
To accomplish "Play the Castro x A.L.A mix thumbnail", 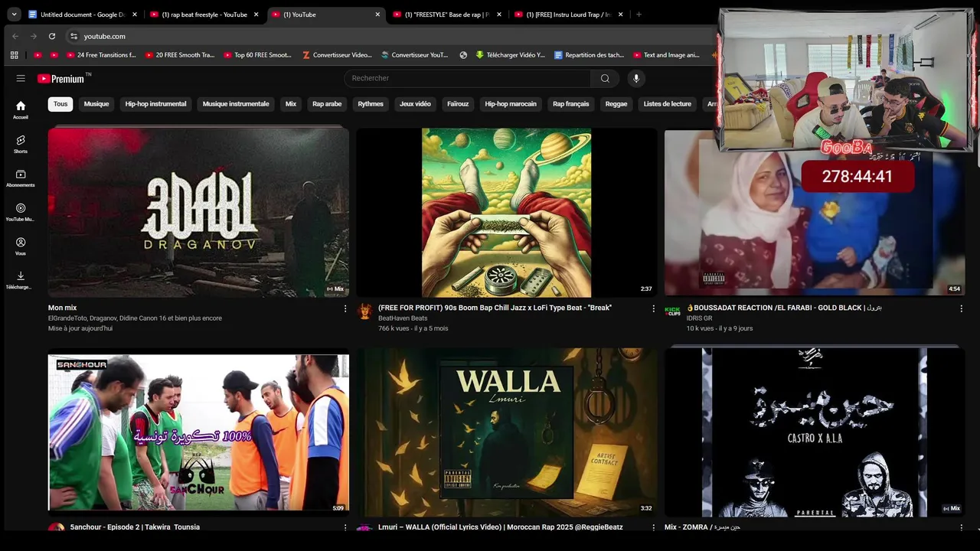I will click(x=815, y=432).
